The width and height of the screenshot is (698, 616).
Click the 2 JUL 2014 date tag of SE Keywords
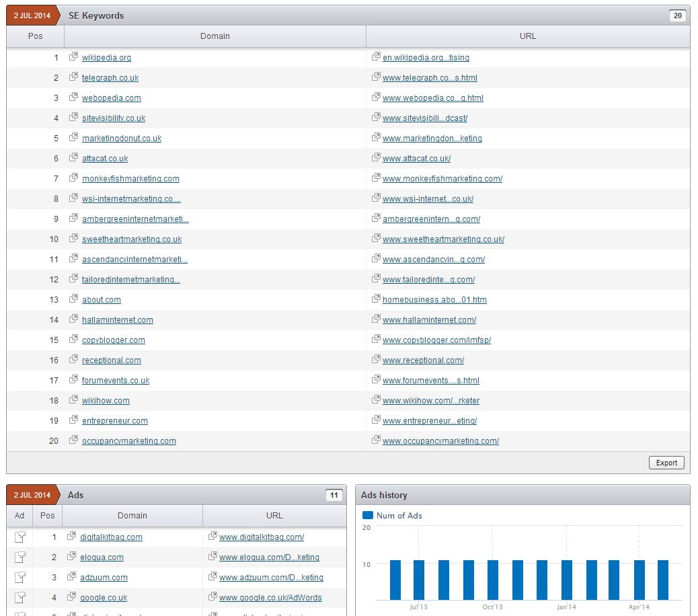pyautogui.click(x=32, y=15)
